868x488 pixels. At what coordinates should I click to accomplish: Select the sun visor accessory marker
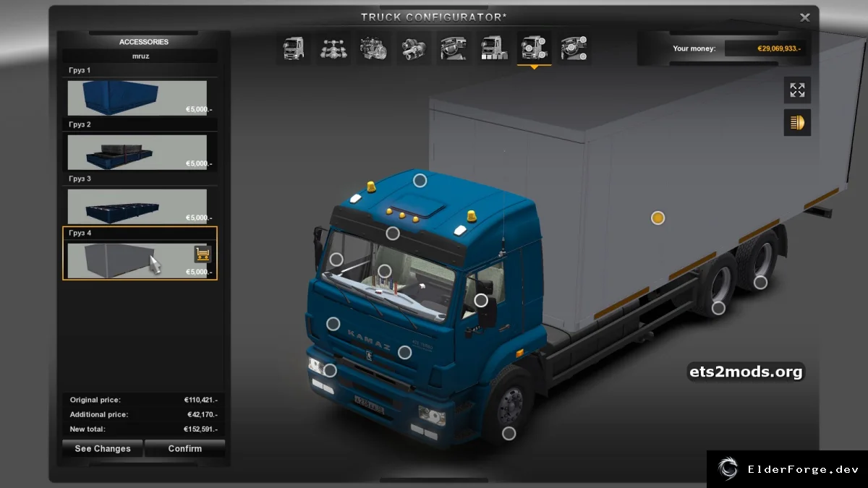[x=393, y=233]
